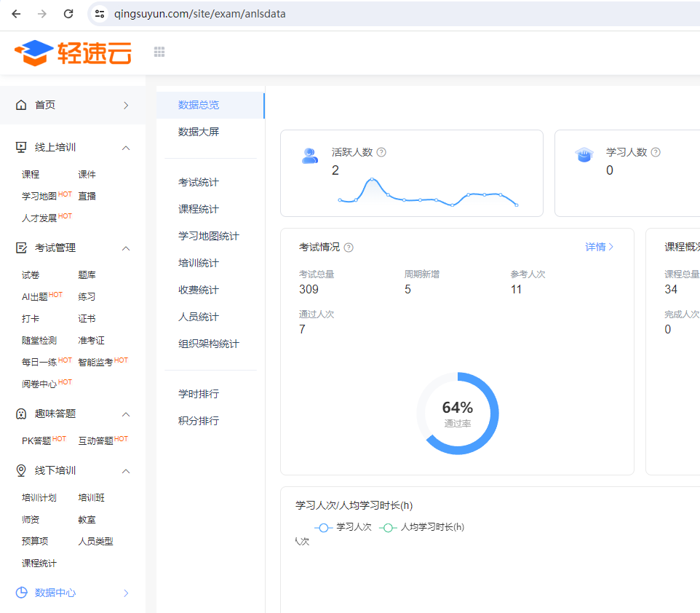Collapse the 趣味答题 sidebar section
This screenshot has width=700, height=613.
tap(126, 414)
